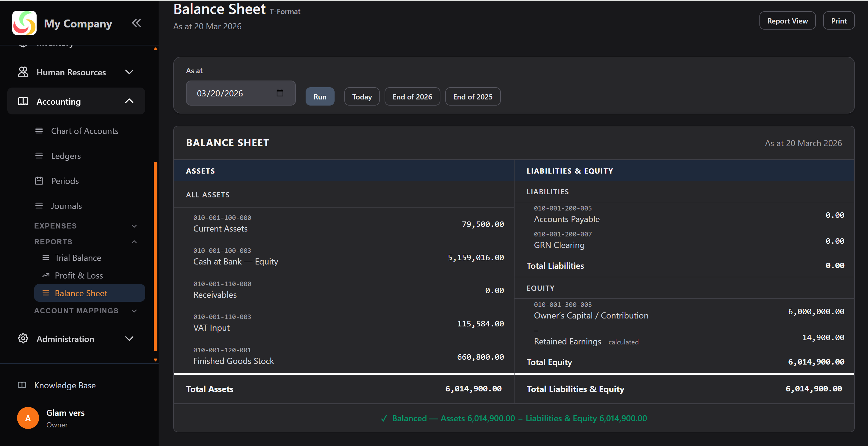This screenshot has height=446, width=868.
Task: Run the balance sheet report
Action: 320,96
